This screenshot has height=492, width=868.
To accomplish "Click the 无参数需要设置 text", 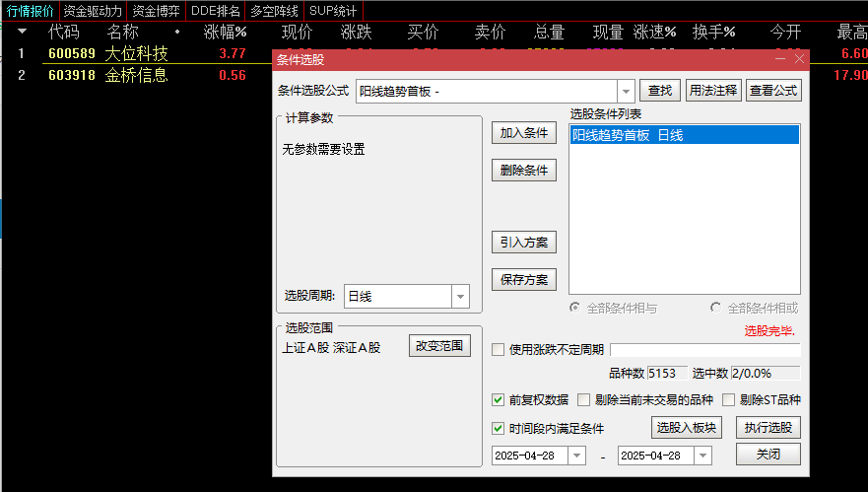I will (324, 149).
